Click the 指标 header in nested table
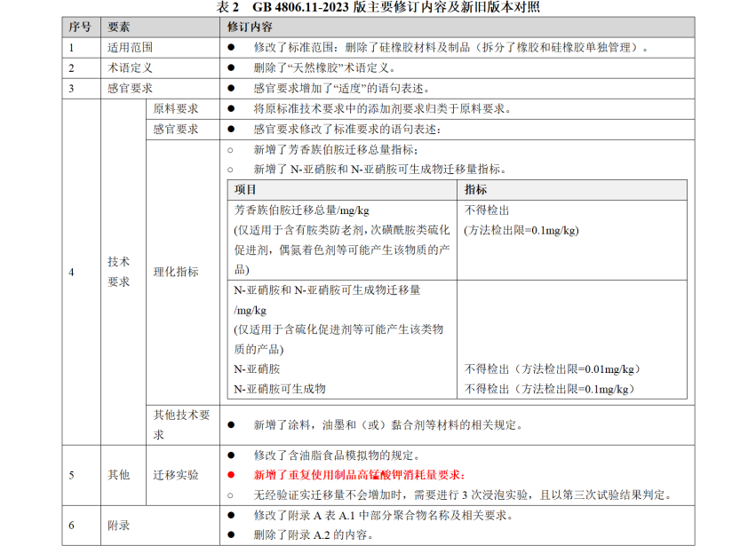756x546 pixels. 475,190
